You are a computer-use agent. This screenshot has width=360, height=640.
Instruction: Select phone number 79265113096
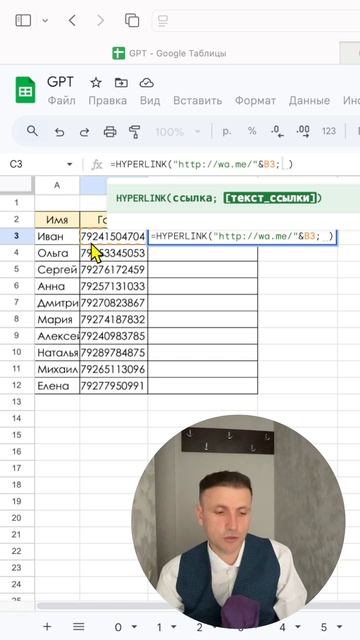(113, 369)
